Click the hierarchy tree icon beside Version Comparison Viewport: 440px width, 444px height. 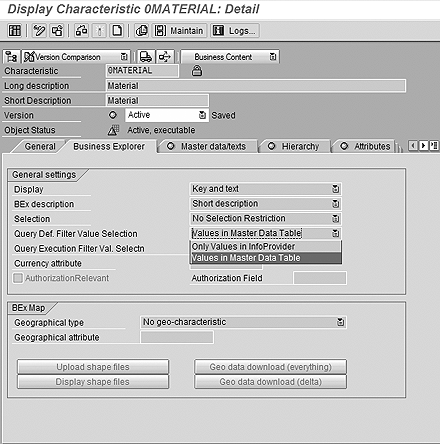12,57
